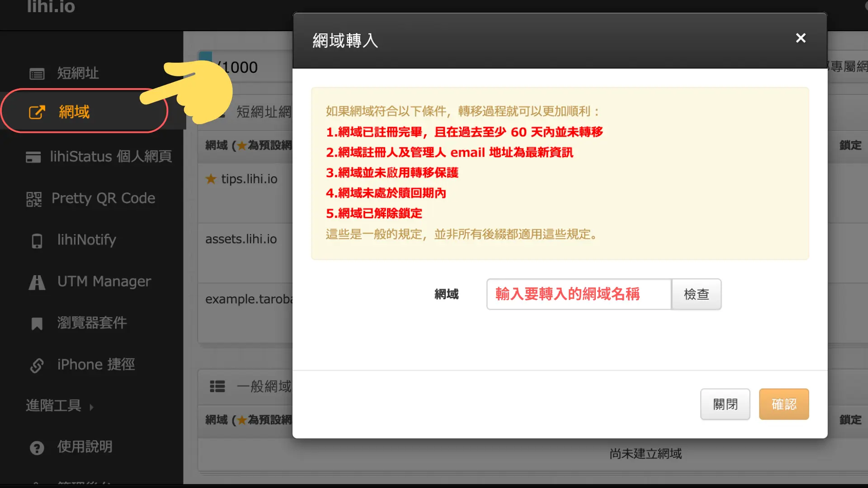Open the 短網址 menu item
This screenshot has height=488, width=868.
point(78,73)
